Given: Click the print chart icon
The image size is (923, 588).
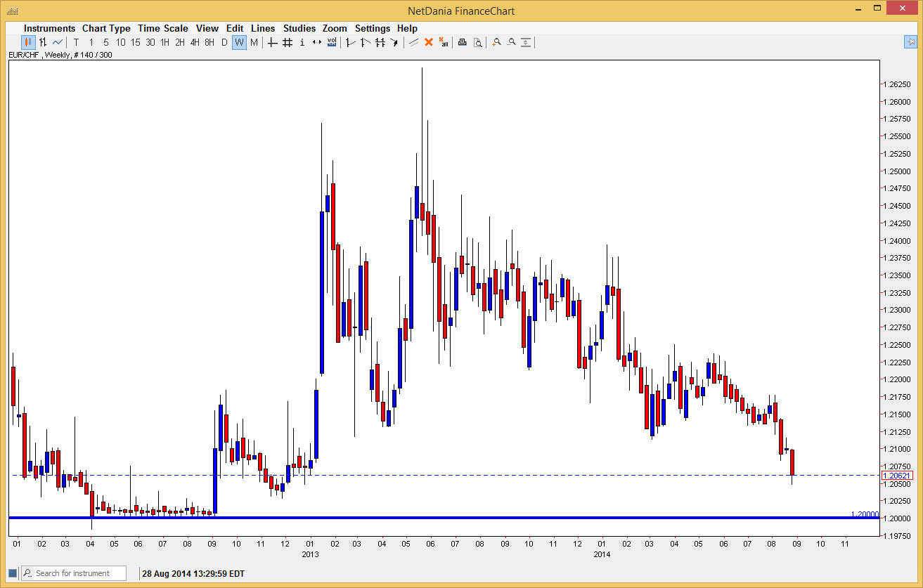Looking at the screenshot, I should (x=462, y=42).
